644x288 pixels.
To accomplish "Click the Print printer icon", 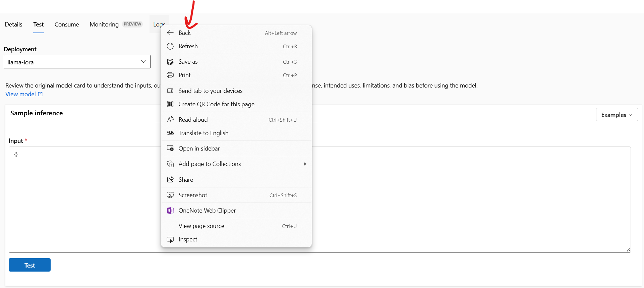I will coord(170,75).
